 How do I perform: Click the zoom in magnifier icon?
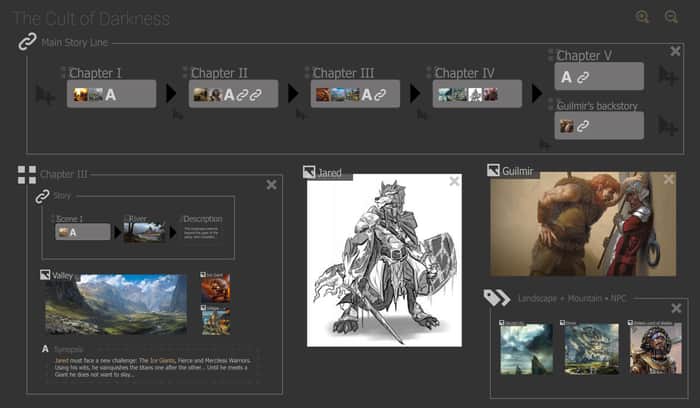642,17
